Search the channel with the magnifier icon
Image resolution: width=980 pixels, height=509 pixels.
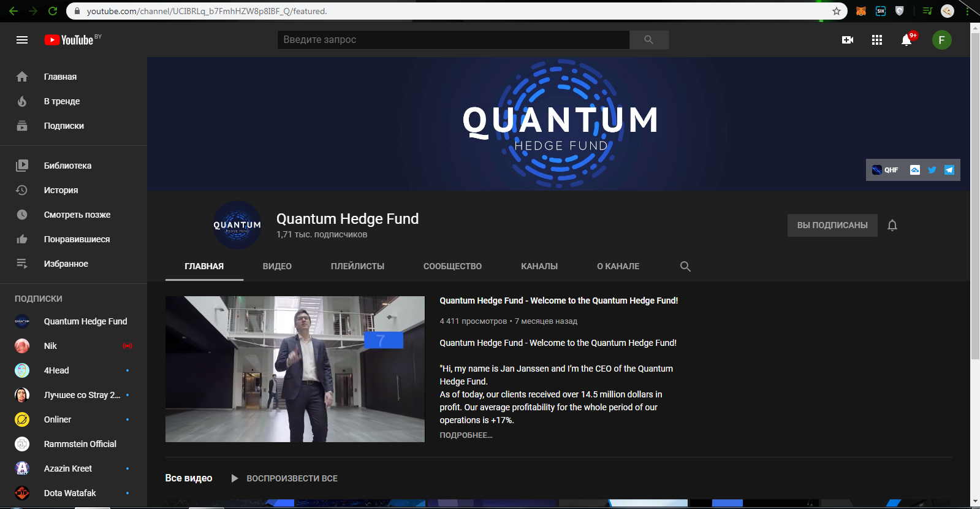pyautogui.click(x=685, y=266)
